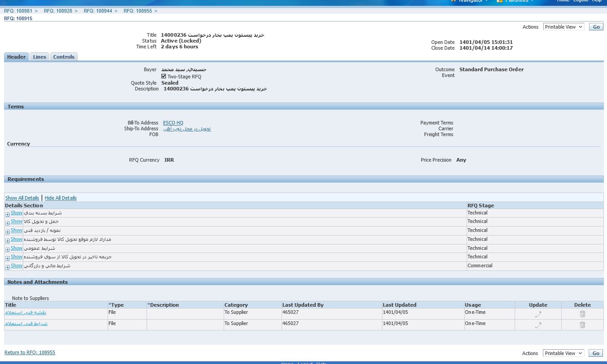
Task: Click Show link for جريمه تاخير در تحويل كالا
Action: (17, 257)
